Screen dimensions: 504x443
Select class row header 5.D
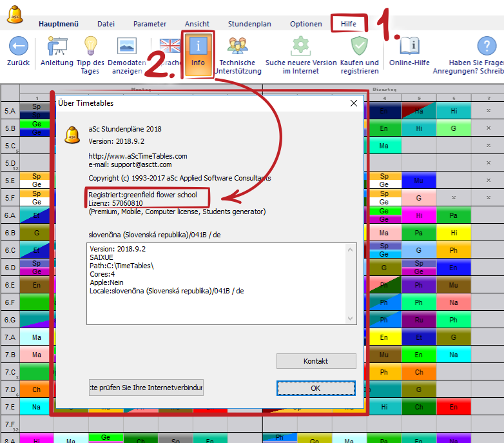10,163
